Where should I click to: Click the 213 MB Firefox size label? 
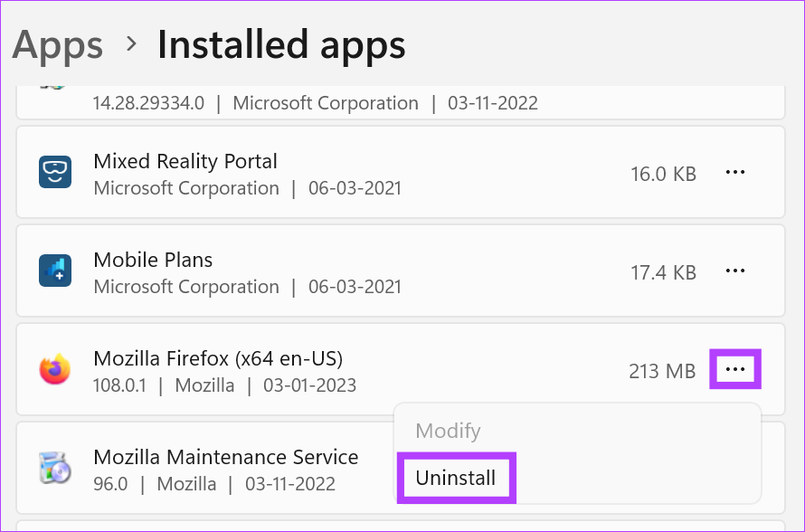coord(661,371)
